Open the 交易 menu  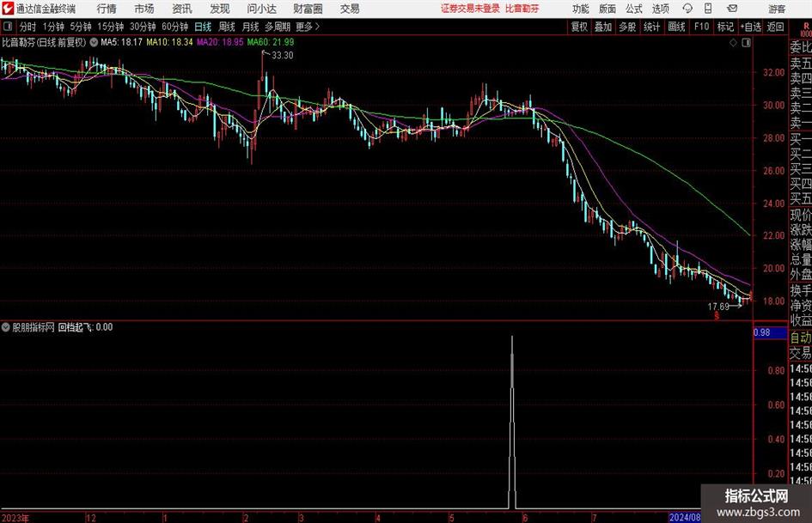pos(350,9)
